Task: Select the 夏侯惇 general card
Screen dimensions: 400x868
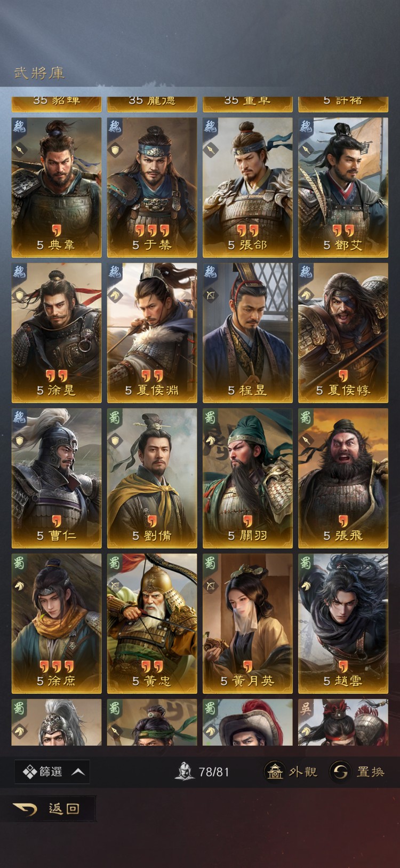Action: [x=343, y=333]
